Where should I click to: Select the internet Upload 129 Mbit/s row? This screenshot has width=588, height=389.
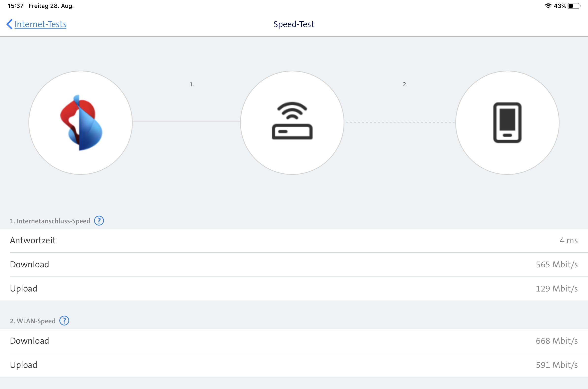[294, 289]
